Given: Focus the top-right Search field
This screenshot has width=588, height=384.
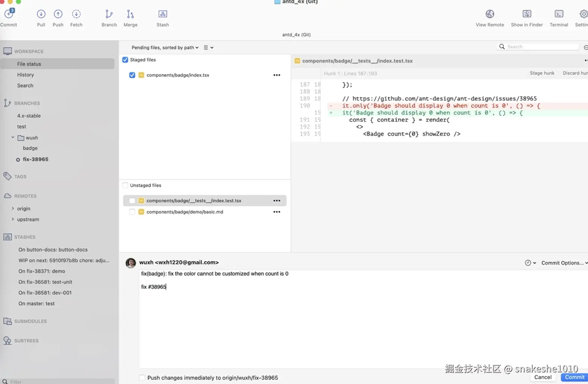Looking at the screenshot, I should click(x=538, y=47).
